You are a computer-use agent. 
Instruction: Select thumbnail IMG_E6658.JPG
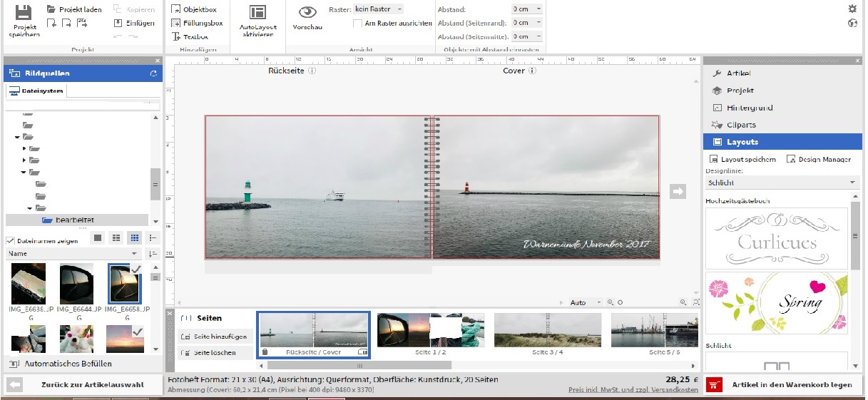click(124, 284)
